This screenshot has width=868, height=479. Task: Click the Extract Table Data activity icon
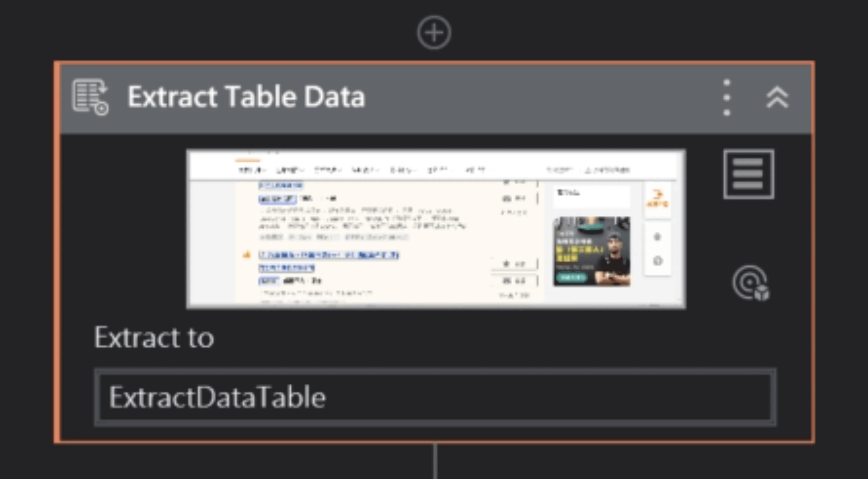click(90, 97)
